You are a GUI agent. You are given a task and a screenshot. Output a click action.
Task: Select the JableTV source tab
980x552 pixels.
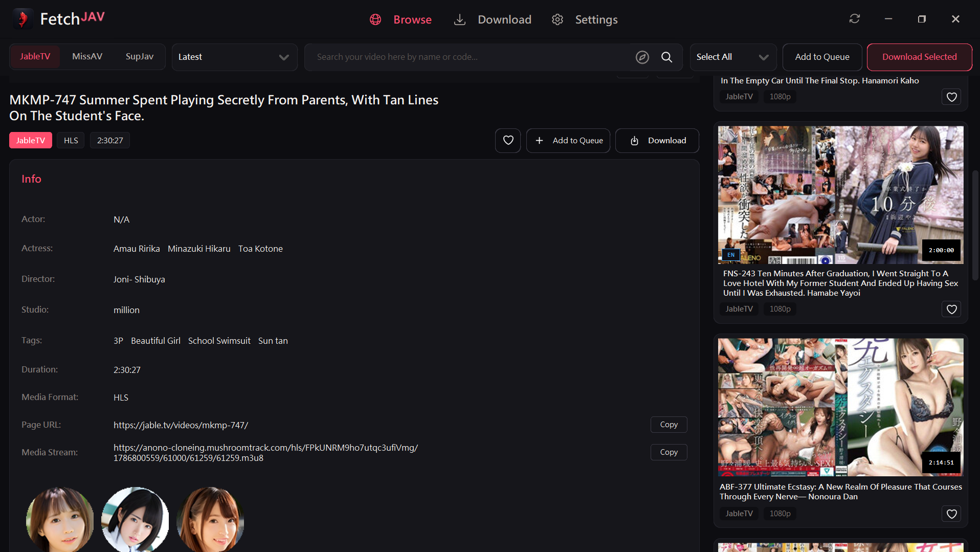tap(35, 57)
